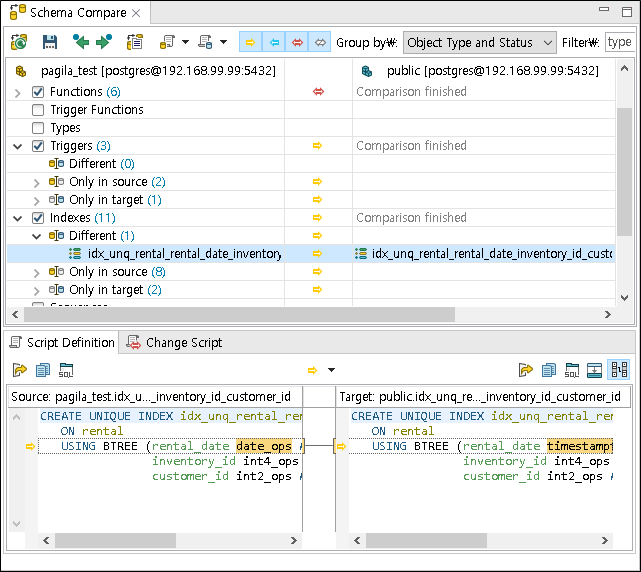Viewport: 641px width, 572px height.
Task: Switch to Change Script tab
Action: point(175,343)
